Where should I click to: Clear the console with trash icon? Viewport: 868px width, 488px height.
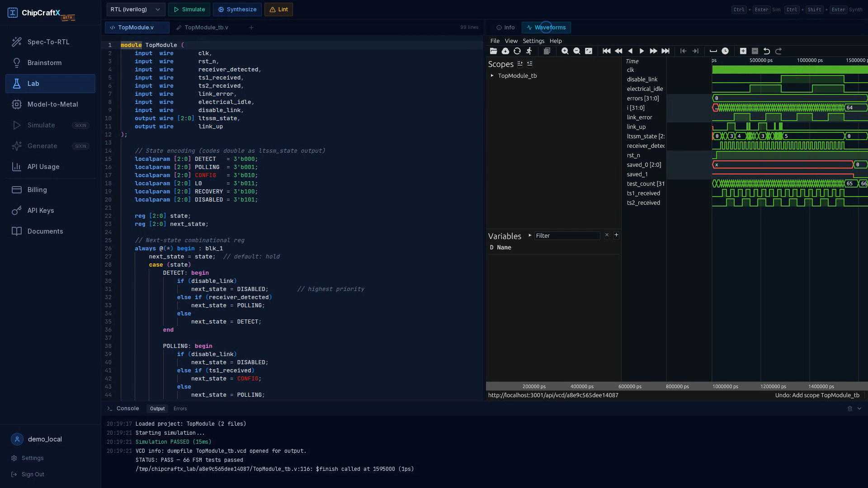849,408
